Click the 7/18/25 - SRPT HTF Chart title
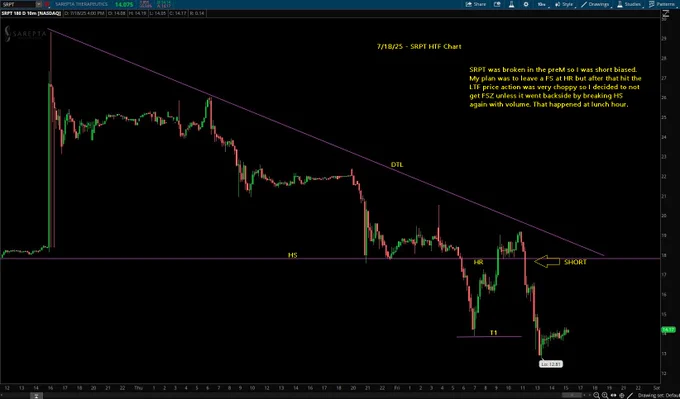680x399 pixels. point(419,46)
